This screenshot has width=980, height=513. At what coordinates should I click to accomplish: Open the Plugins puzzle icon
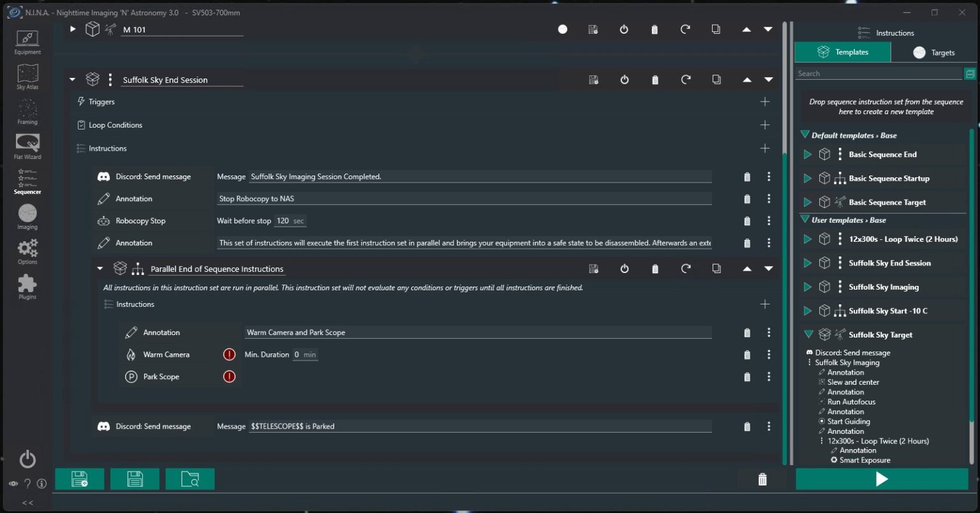27,287
